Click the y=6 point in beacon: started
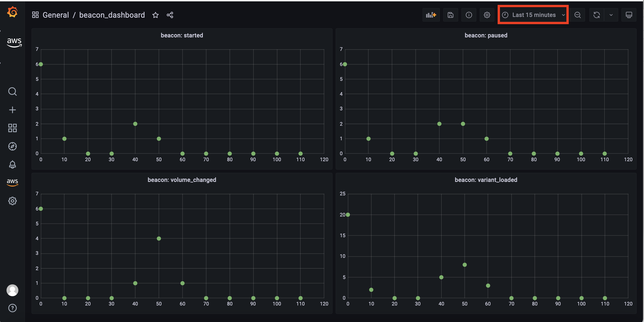 [41, 64]
